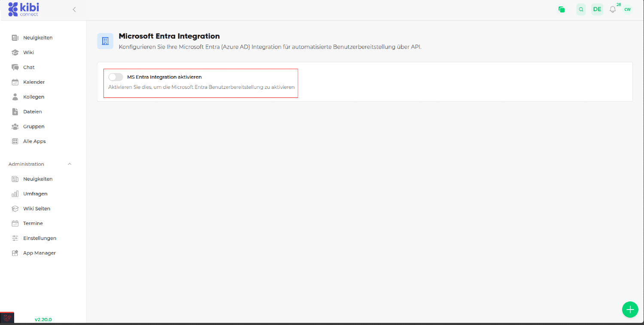Open Umfragen under Administration
644x325 pixels.
coord(35,194)
